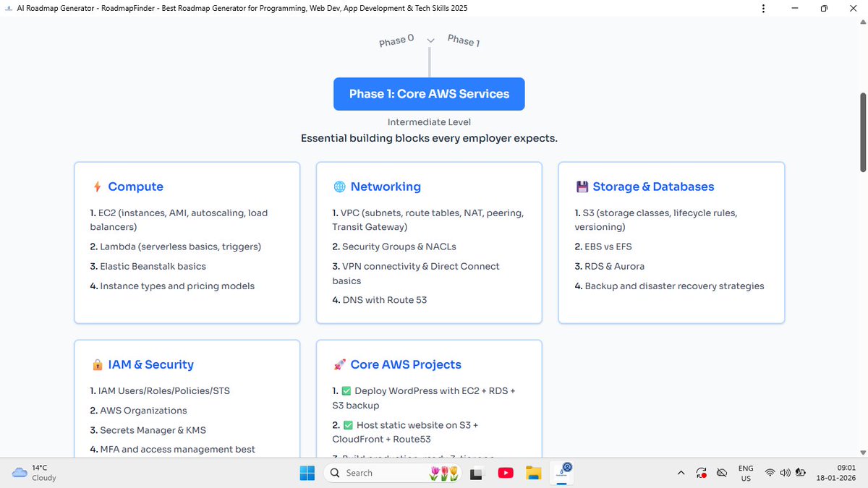Click the sync icon with red dot in tray
This screenshot has height=488, width=868.
(701, 474)
